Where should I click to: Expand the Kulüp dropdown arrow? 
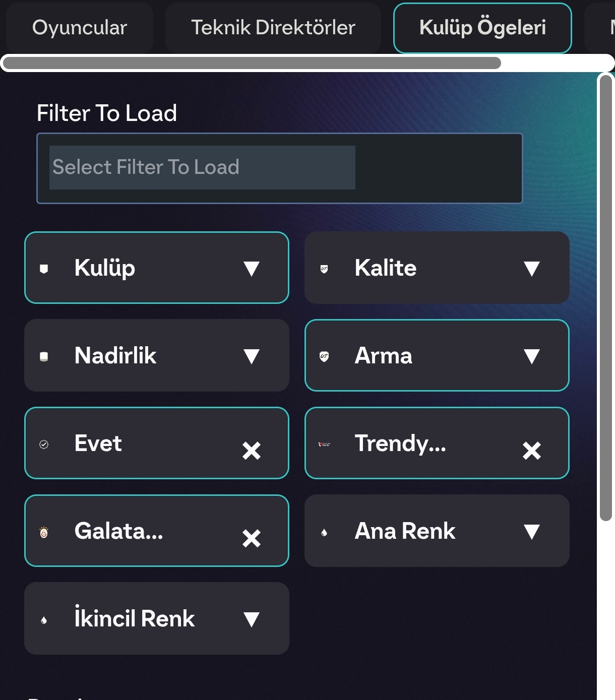251,269
